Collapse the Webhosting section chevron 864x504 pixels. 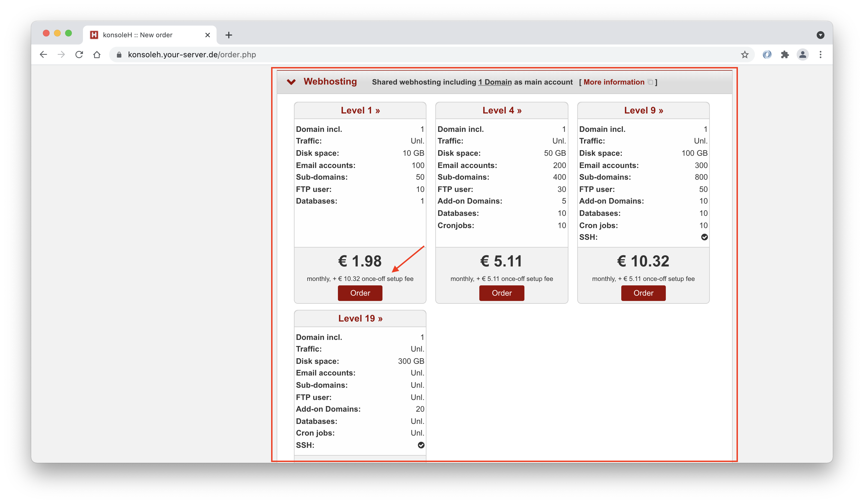coord(291,82)
